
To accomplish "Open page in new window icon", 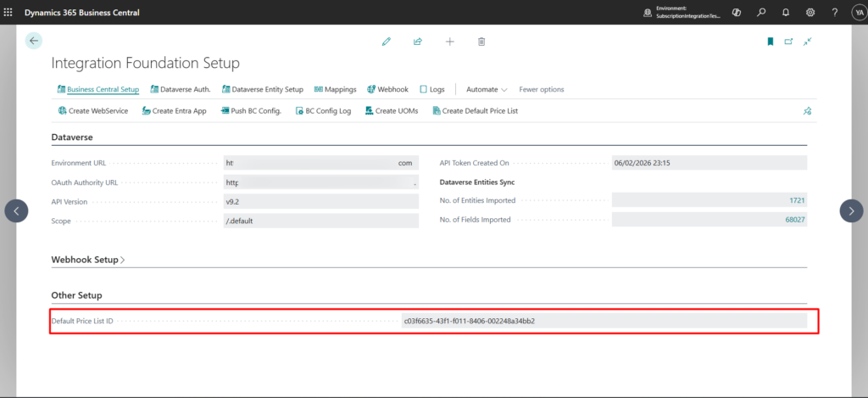I will point(788,41).
